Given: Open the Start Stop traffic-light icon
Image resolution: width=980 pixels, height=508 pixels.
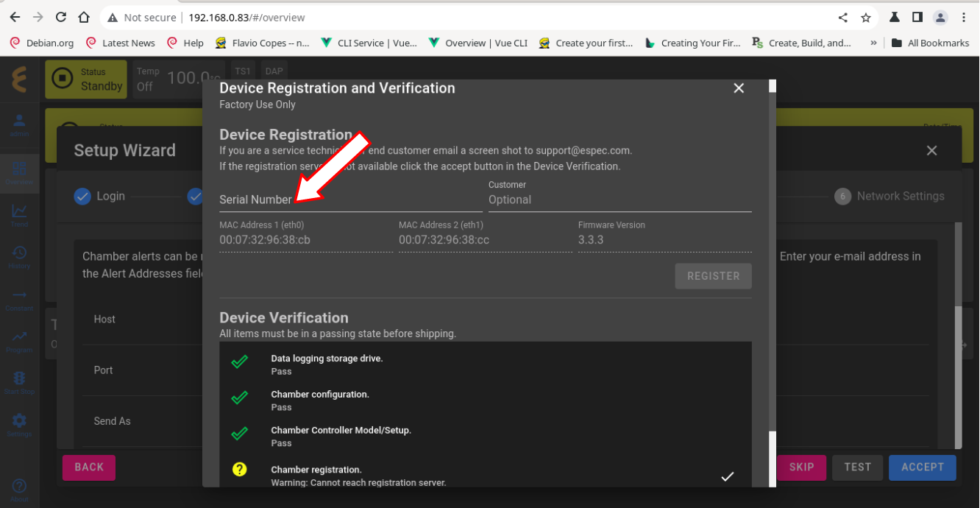Looking at the screenshot, I should 19,384.
